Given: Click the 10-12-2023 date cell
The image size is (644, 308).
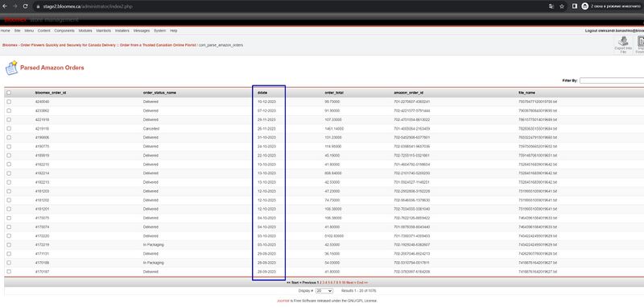Looking at the screenshot, I should pos(266,102).
